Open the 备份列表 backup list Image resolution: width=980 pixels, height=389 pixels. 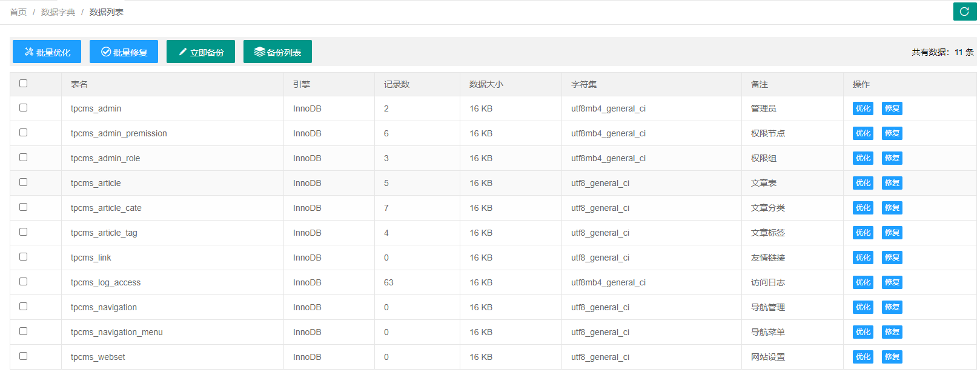pos(277,52)
